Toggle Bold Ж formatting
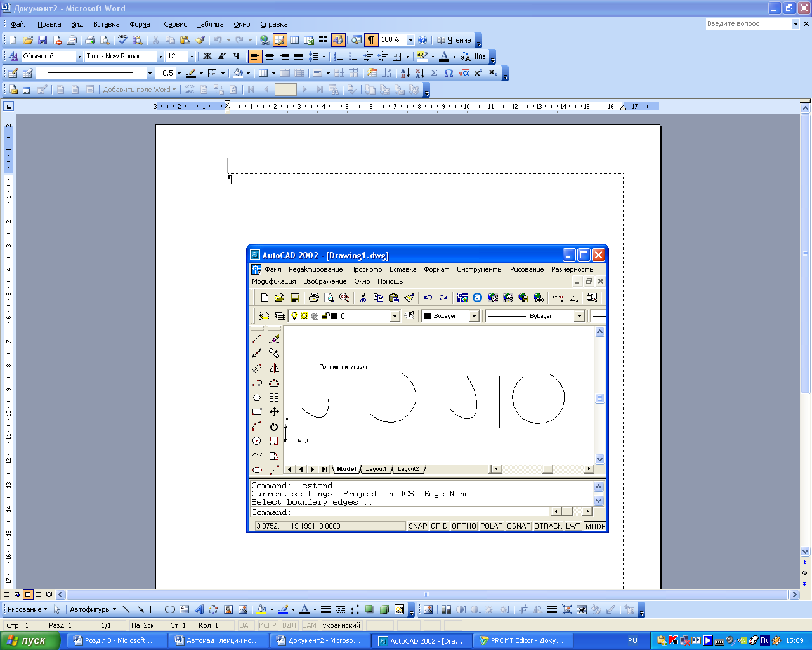 tap(207, 56)
